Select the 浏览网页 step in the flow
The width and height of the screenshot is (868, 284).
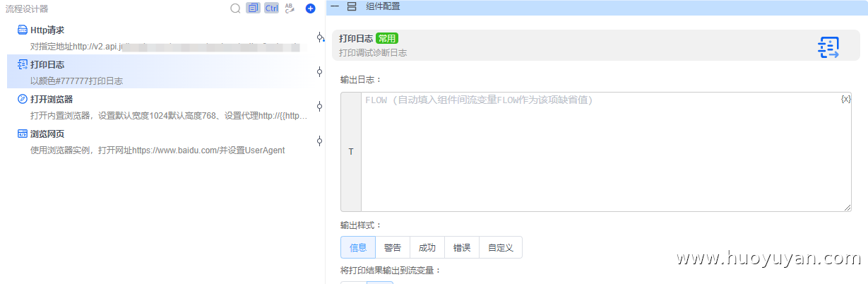pyautogui.click(x=159, y=141)
